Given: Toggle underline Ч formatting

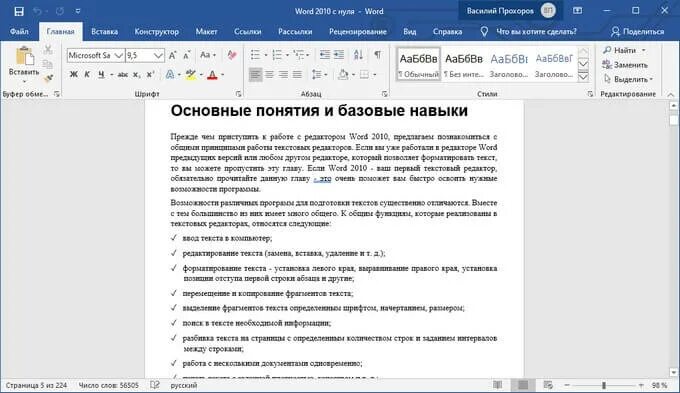Looking at the screenshot, I should pos(101,75).
